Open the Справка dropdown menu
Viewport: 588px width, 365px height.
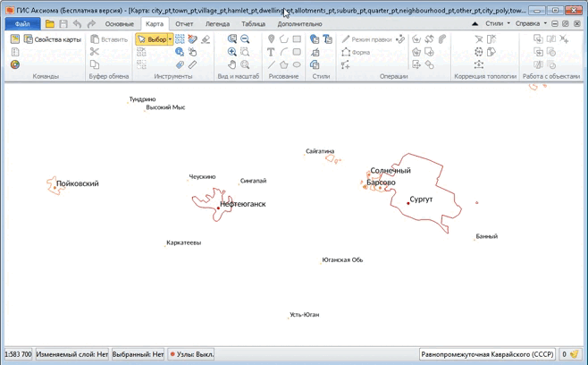tap(531, 23)
